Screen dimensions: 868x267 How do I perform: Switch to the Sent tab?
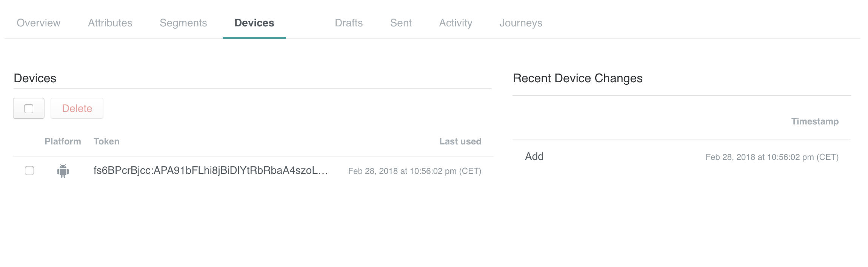click(401, 23)
